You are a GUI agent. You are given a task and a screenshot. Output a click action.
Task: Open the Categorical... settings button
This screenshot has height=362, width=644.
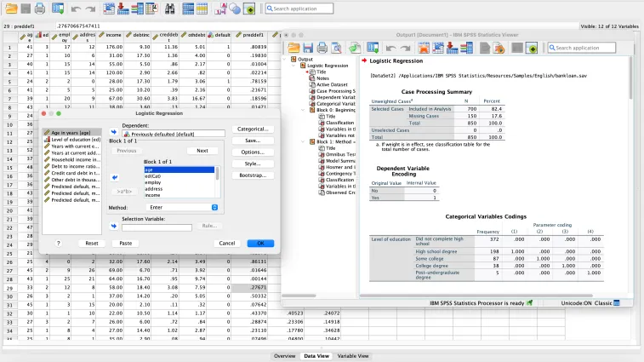click(x=253, y=129)
